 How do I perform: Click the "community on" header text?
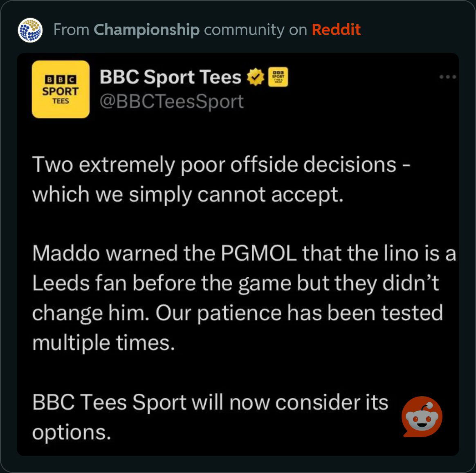(256, 30)
